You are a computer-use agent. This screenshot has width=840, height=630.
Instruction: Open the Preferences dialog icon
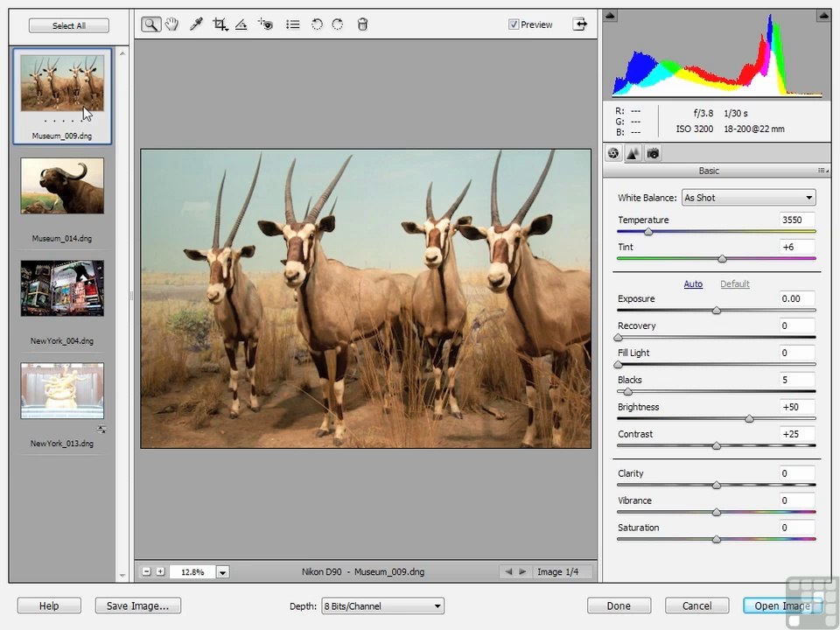click(292, 24)
